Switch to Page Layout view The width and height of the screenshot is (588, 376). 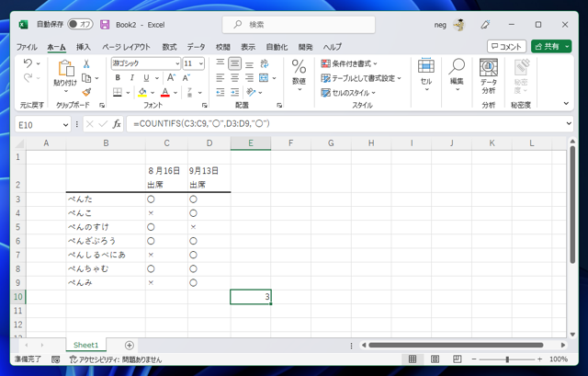tap(435, 359)
